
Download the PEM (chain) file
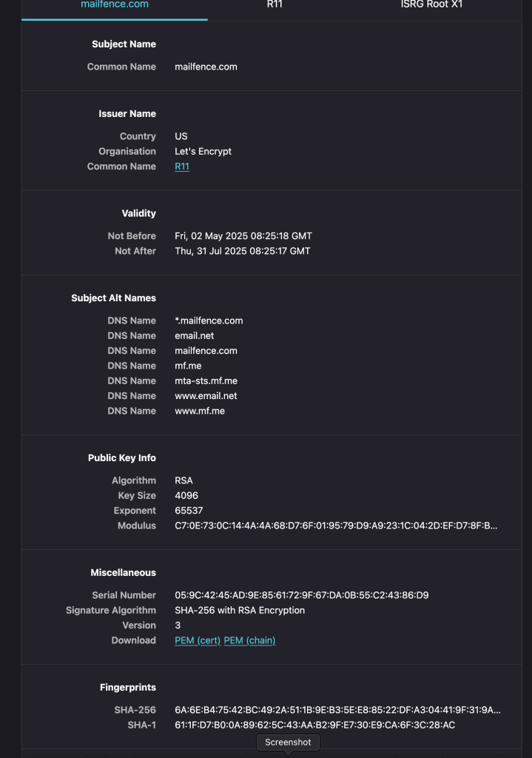[250, 640]
